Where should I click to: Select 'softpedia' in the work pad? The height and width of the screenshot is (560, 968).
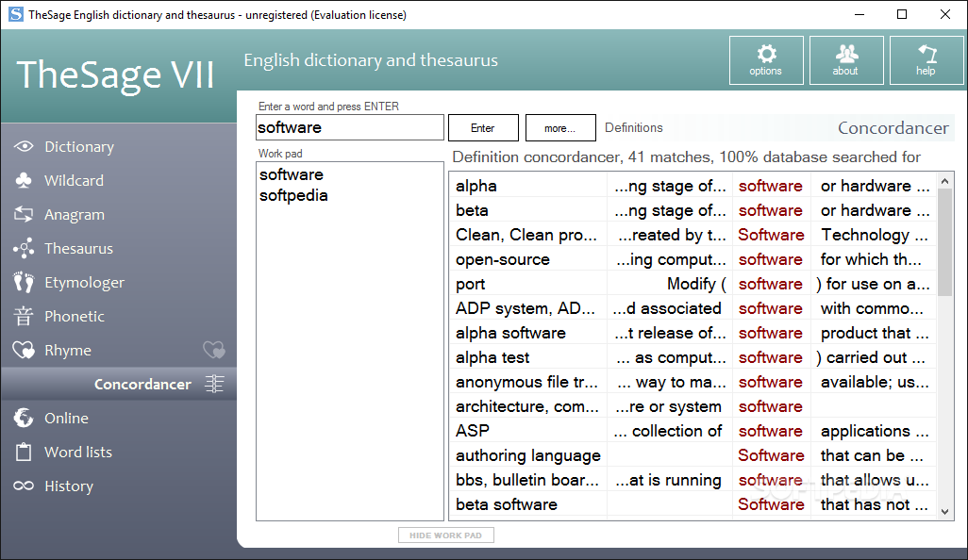[293, 195]
